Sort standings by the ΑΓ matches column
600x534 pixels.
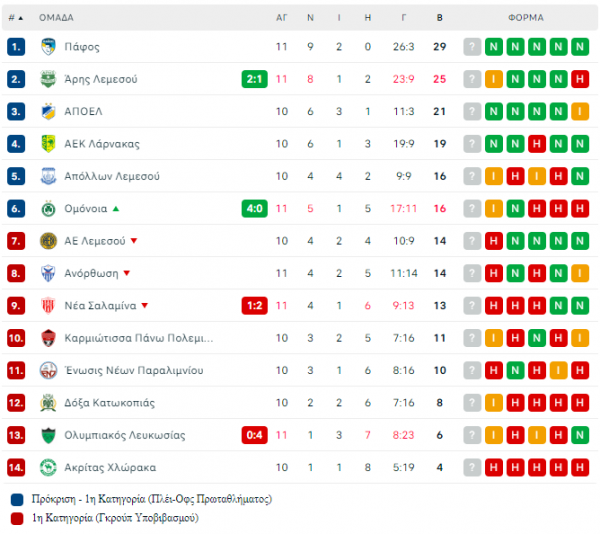pos(282,18)
